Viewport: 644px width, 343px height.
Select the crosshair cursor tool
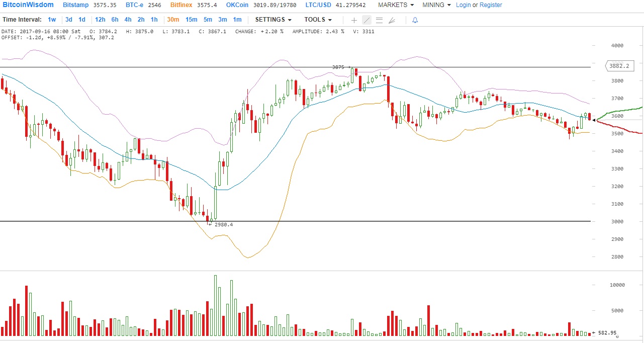pos(354,20)
